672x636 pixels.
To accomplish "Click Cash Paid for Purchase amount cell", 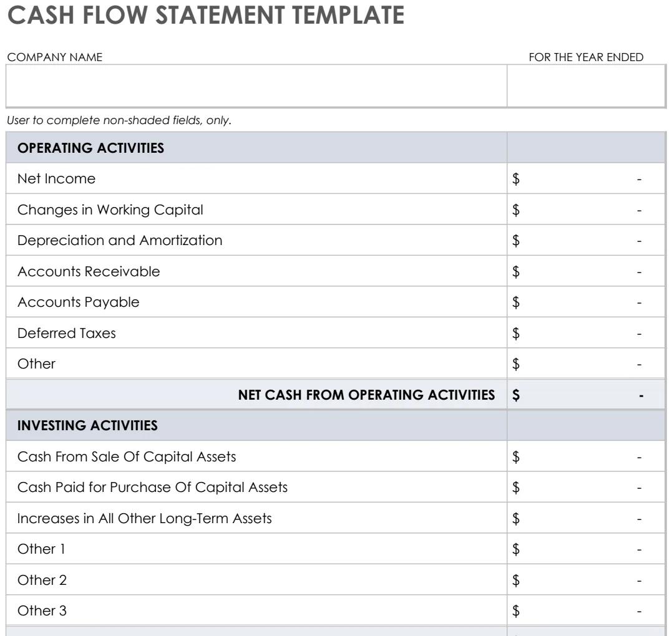I will tap(586, 487).
